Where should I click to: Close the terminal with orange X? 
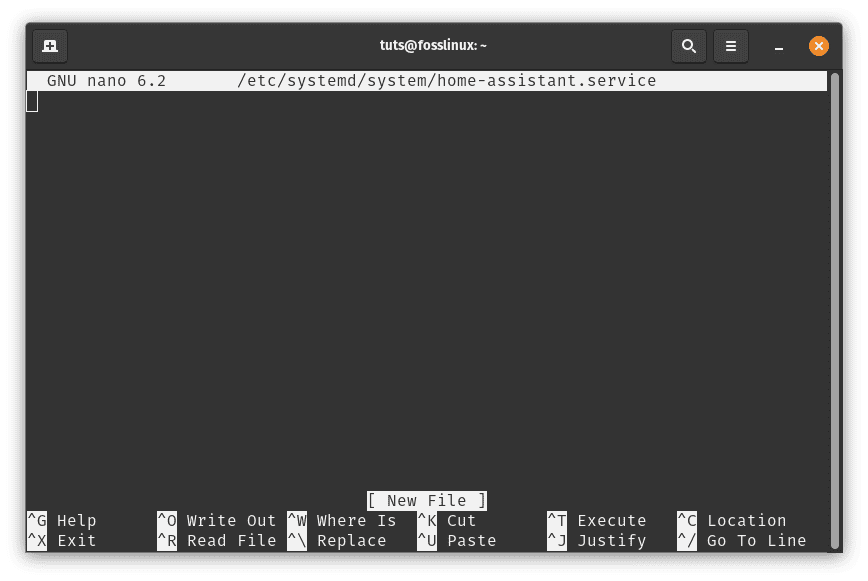pos(819,46)
